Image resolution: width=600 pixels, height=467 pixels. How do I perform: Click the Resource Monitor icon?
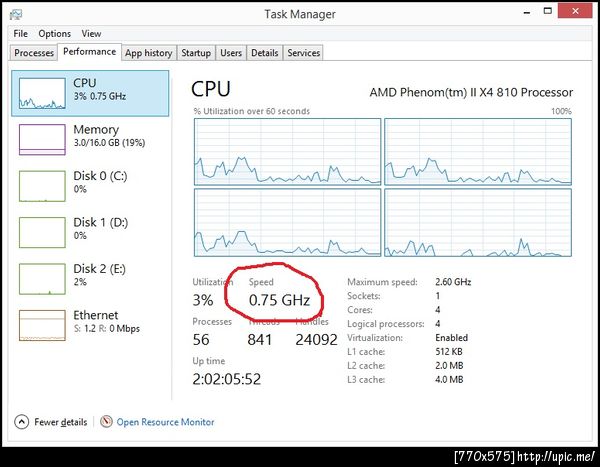[105, 422]
